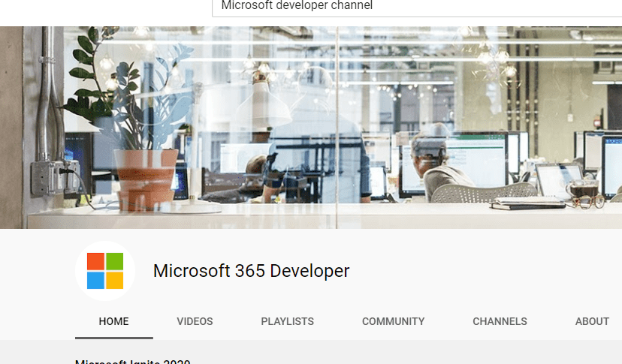Click the office channel banner image
The width and height of the screenshot is (622, 364).
[311, 128]
